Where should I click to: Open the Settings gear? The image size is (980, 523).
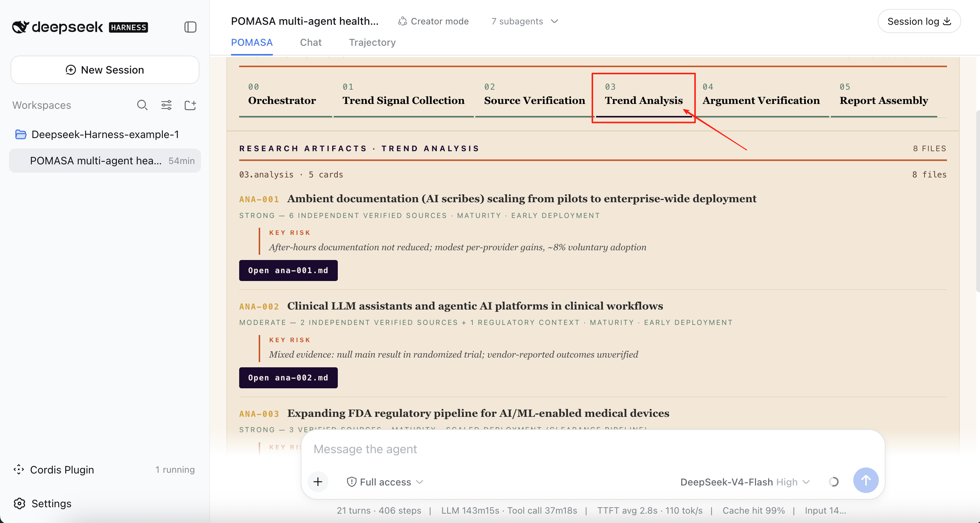click(x=42, y=503)
